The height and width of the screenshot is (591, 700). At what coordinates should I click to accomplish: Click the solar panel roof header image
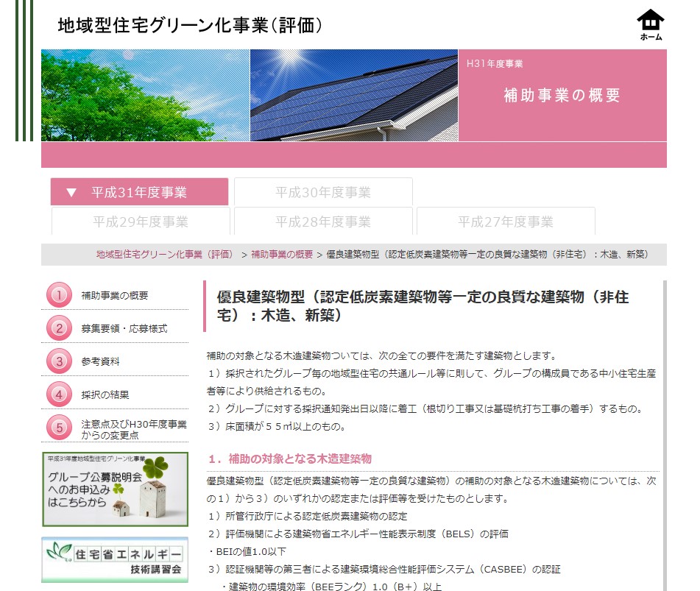coord(354,95)
